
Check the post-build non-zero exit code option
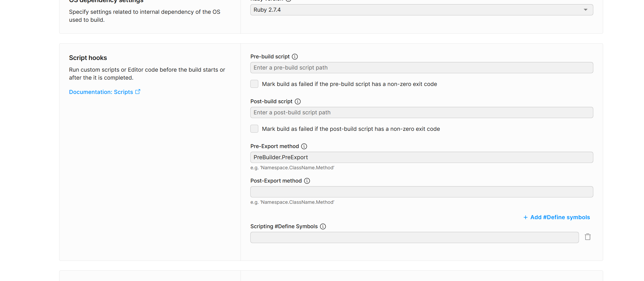tap(254, 129)
